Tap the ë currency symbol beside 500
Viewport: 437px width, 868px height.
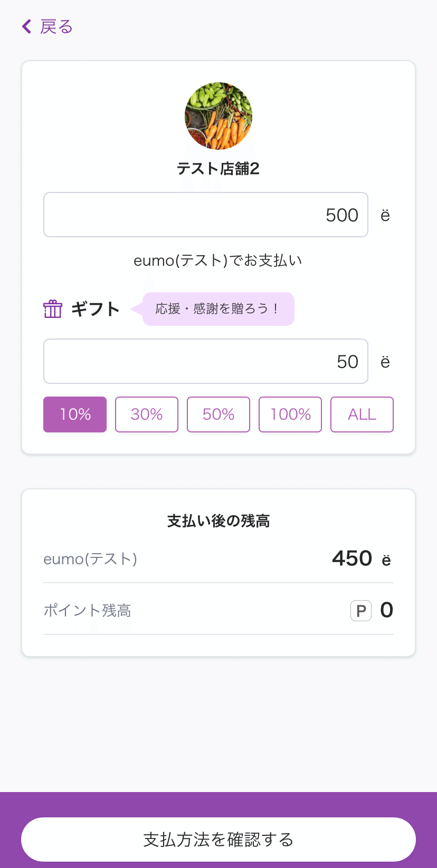click(385, 215)
